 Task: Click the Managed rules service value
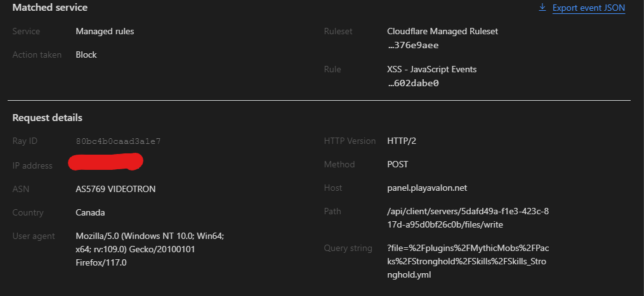(105, 31)
